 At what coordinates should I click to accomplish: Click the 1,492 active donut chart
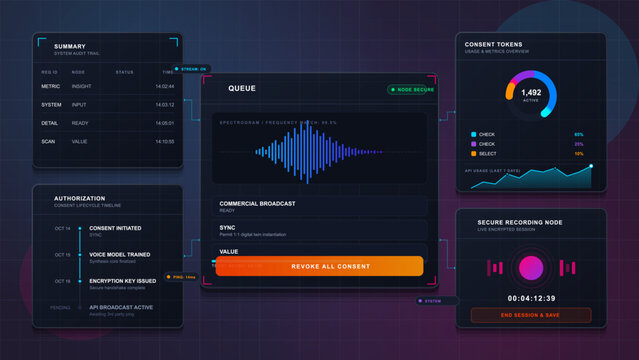click(x=531, y=95)
